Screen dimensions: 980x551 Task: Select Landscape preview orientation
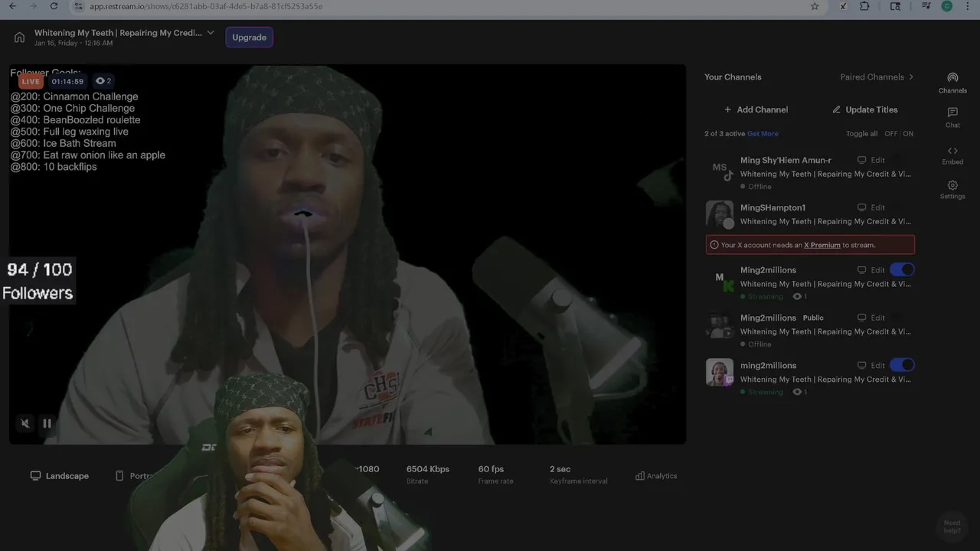point(60,476)
